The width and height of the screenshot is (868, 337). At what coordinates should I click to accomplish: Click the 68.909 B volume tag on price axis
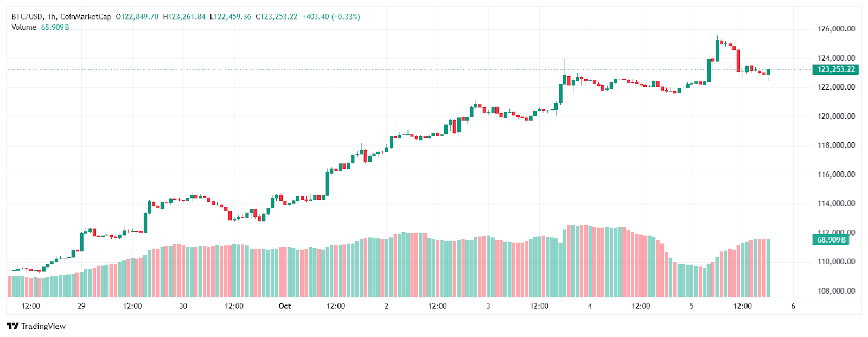click(x=831, y=240)
